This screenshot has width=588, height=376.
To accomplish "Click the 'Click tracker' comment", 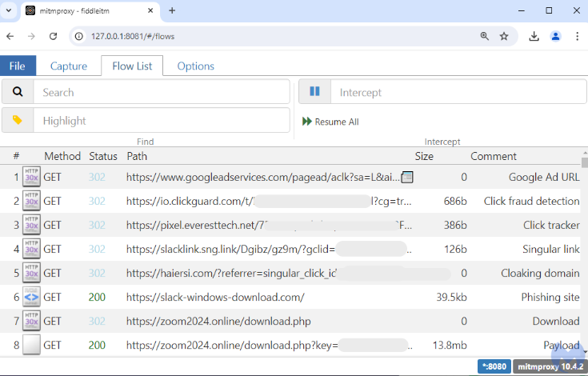I will (x=551, y=225).
